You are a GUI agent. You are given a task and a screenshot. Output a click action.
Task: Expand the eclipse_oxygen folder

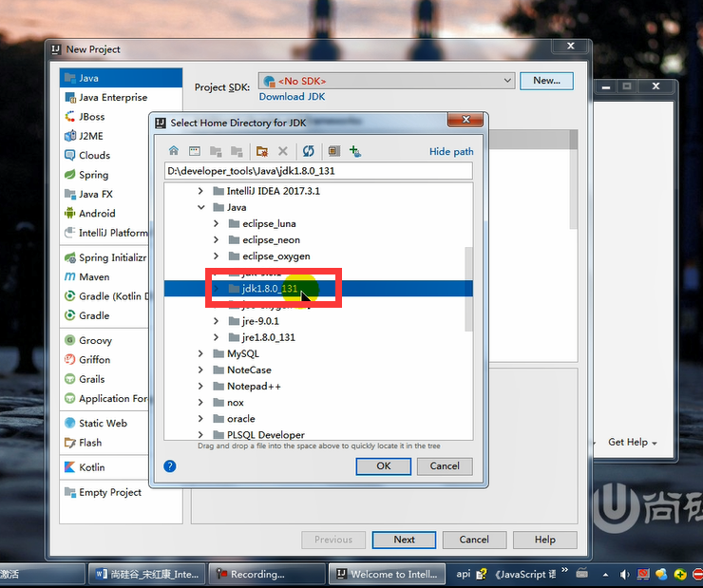coord(216,256)
